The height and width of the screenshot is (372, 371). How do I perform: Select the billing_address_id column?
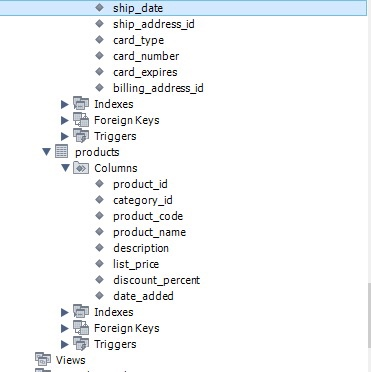tap(158, 88)
